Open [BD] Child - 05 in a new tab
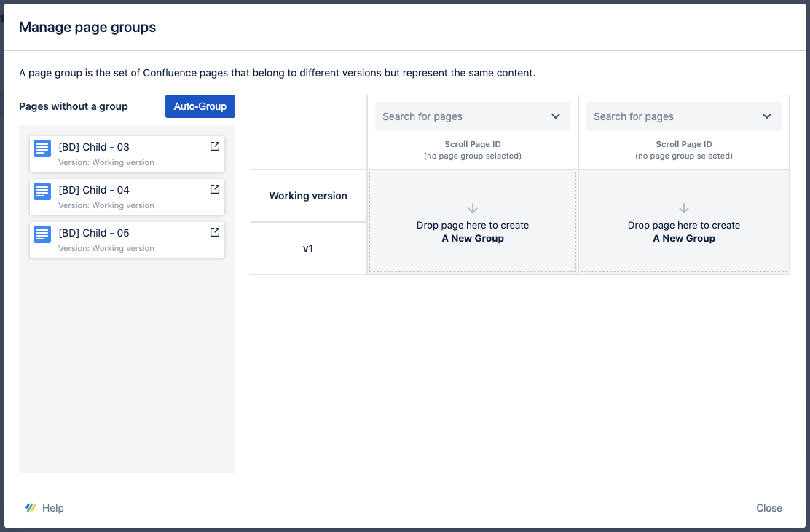This screenshot has width=810, height=532. point(214,231)
